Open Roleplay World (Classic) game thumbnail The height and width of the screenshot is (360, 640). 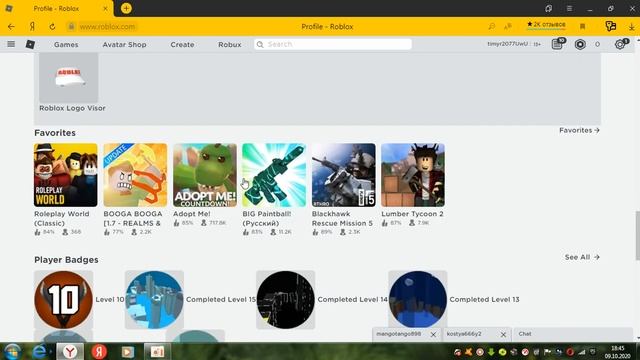tap(66, 175)
